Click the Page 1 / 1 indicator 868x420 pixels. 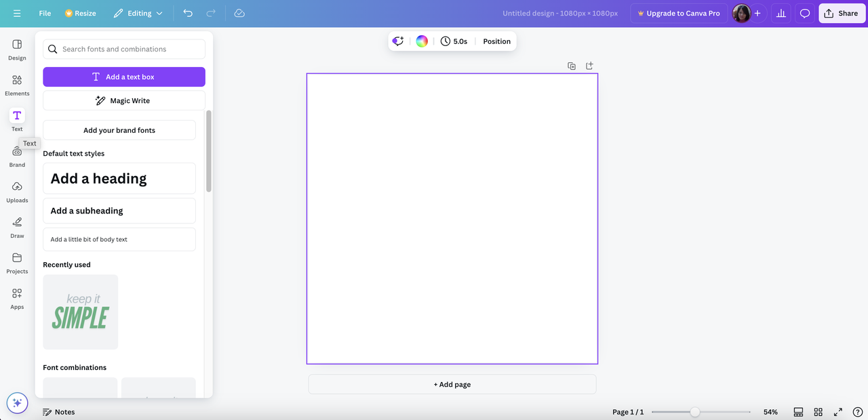(x=628, y=412)
